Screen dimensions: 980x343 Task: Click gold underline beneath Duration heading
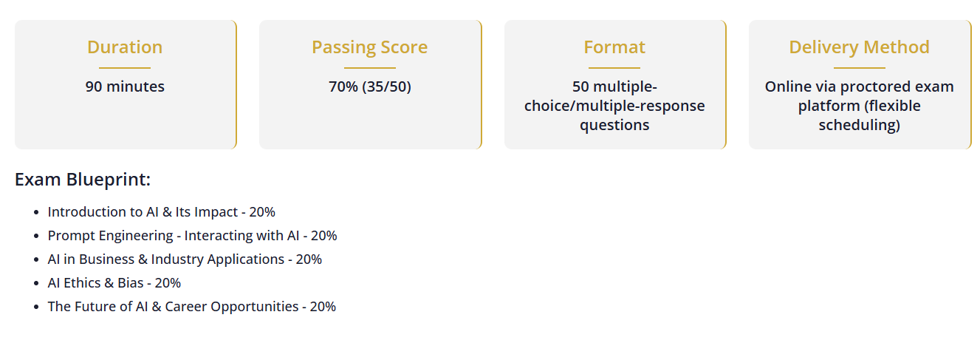point(125,68)
